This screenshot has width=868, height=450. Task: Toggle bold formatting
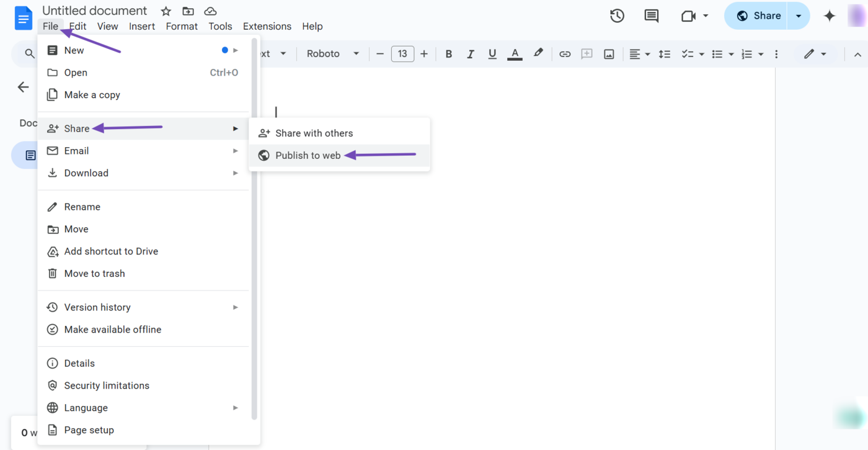pyautogui.click(x=448, y=54)
